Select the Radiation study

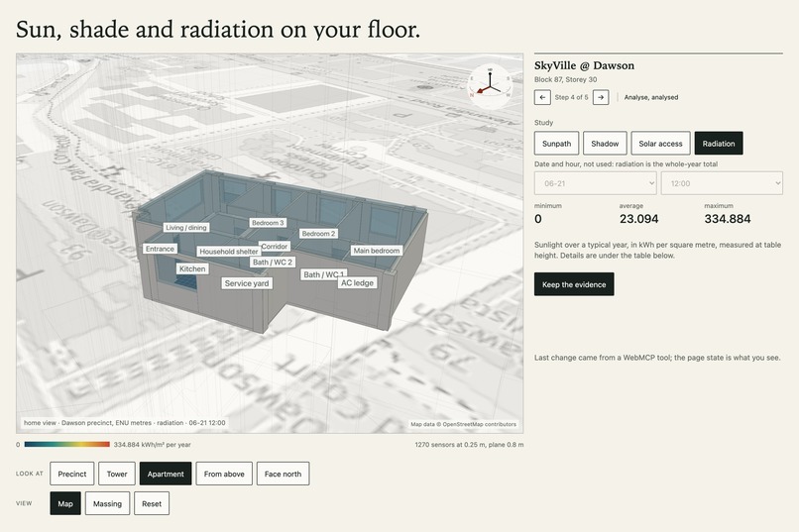719,144
